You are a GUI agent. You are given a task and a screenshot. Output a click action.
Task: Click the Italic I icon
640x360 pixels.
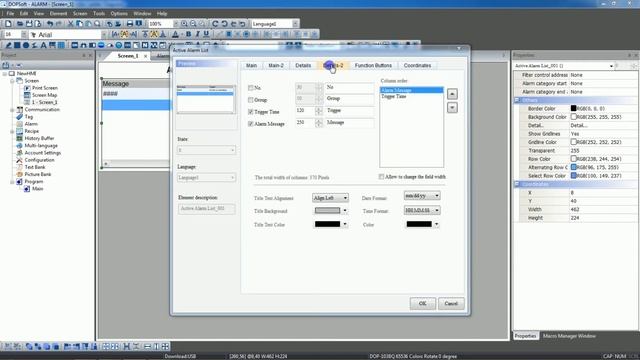click(x=197, y=34)
